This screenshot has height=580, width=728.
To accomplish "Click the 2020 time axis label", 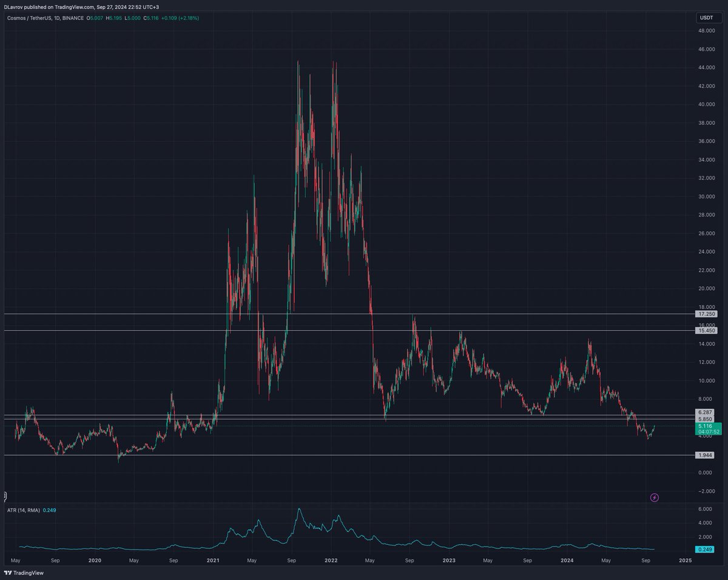I will click(94, 561).
